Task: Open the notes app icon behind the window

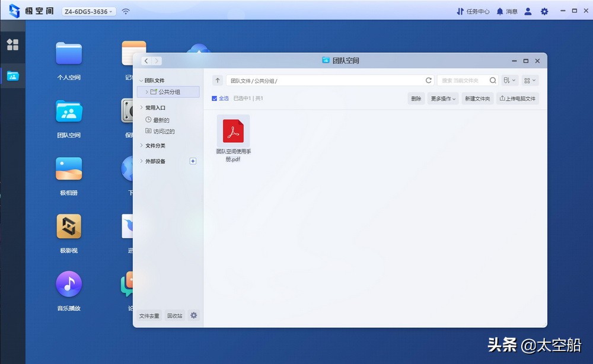Action: click(x=134, y=53)
